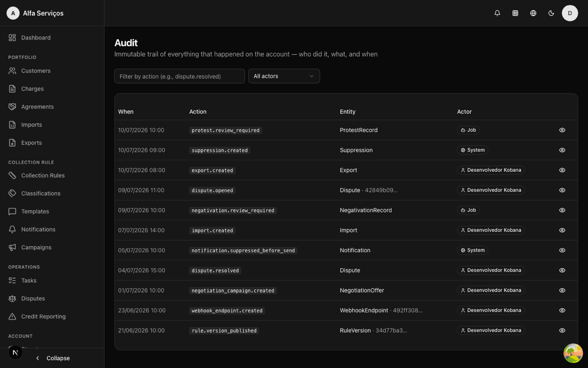Click the Collapse chevron arrow icon
The width and height of the screenshot is (588, 368).
(x=38, y=358)
